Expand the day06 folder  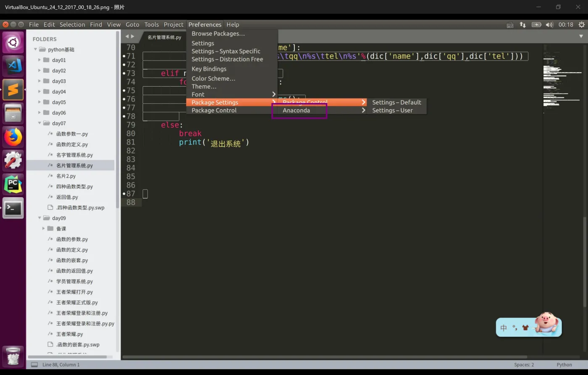pos(39,112)
